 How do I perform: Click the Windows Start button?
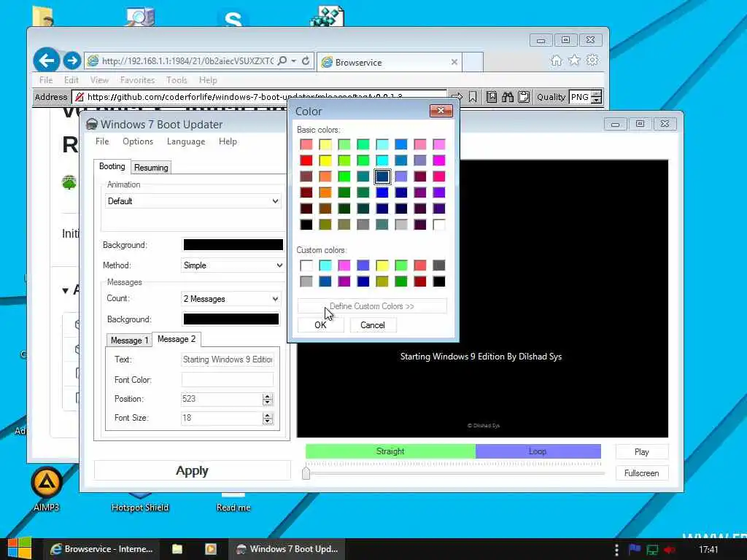pos(20,548)
